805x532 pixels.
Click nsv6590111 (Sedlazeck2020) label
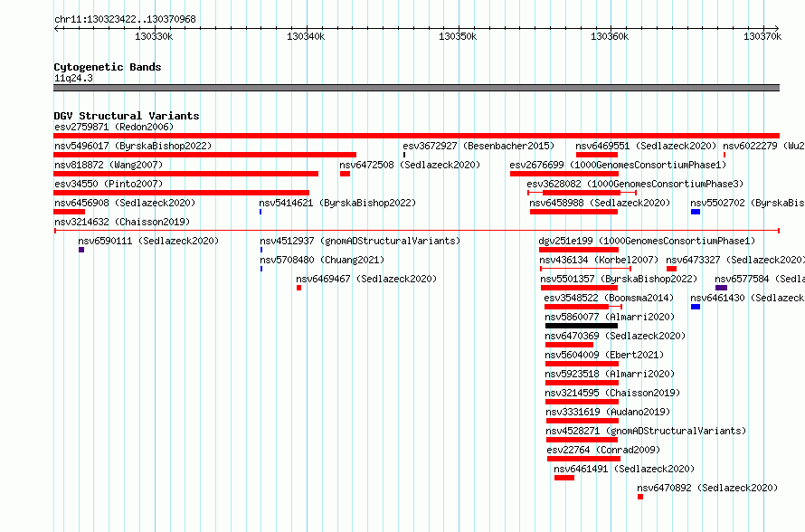[x=148, y=241]
